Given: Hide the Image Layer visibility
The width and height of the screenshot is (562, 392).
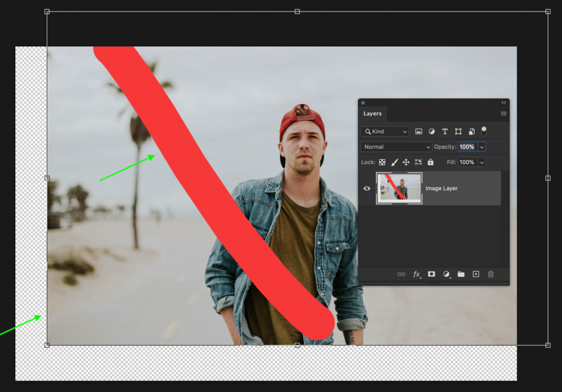Looking at the screenshot, I should tap(367, 188).
